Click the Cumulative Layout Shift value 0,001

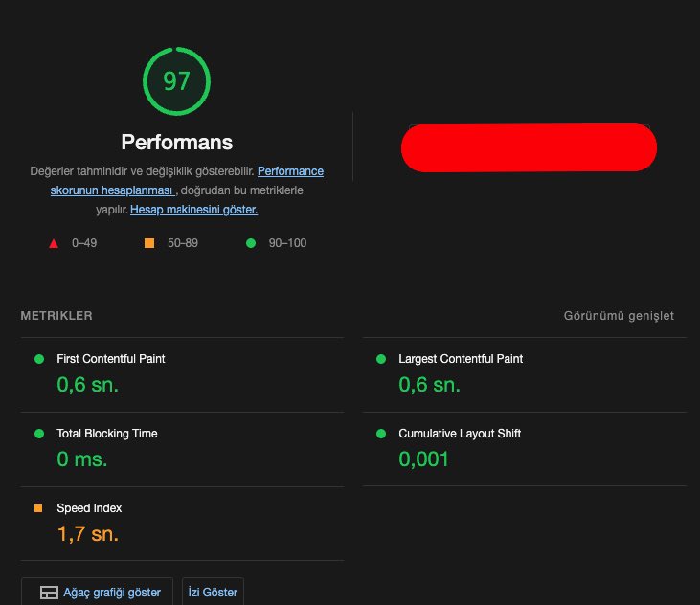coord(423,459)
